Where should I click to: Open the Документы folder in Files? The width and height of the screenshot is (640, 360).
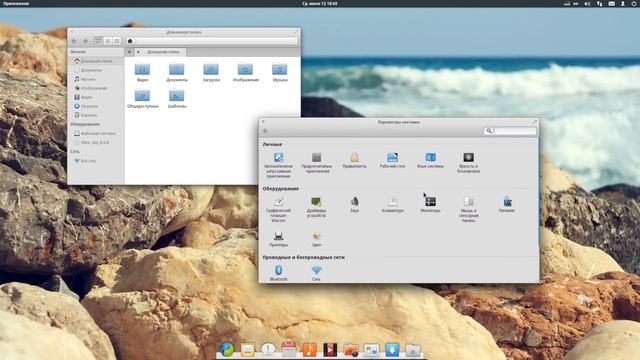(177, 73)
